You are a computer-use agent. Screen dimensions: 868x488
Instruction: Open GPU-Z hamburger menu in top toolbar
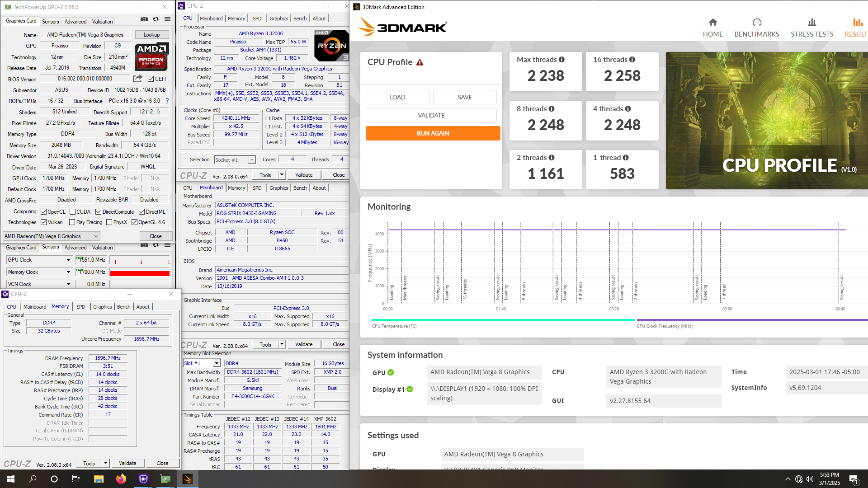(x=167, y=19)
